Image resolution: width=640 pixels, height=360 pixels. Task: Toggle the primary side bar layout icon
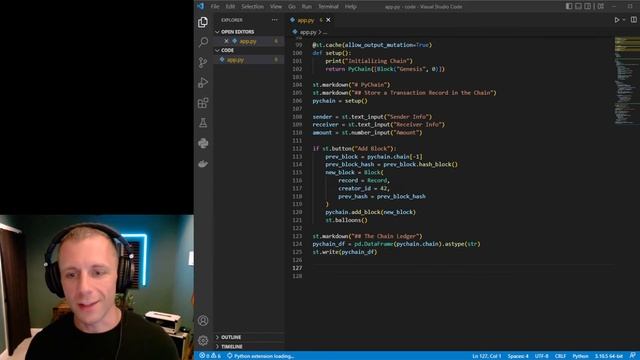pos(569,6)
